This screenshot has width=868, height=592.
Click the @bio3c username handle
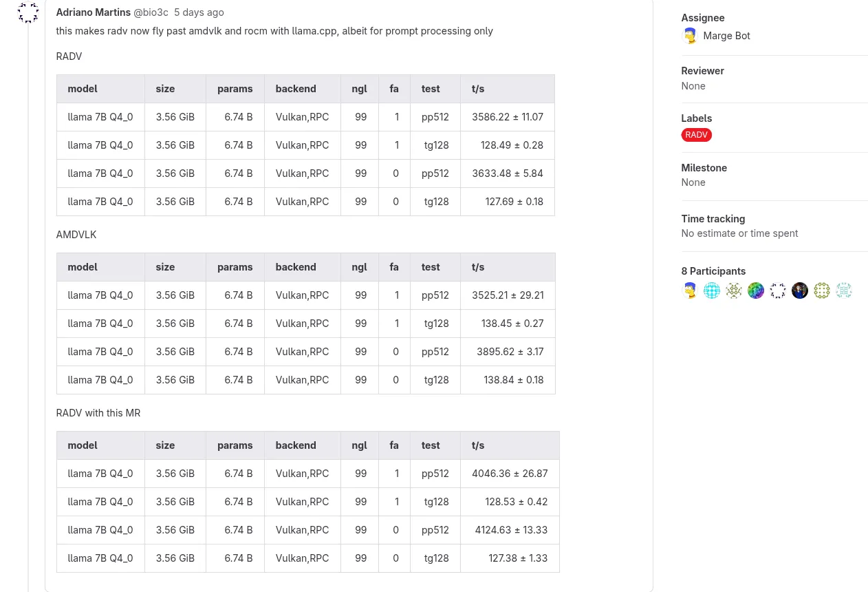coord(151,12)
